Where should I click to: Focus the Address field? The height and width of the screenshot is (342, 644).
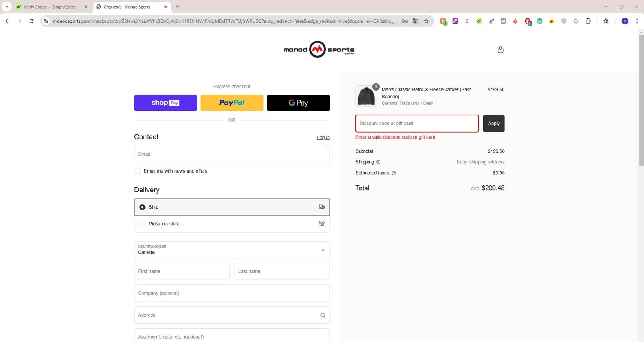tap(232, 315)
